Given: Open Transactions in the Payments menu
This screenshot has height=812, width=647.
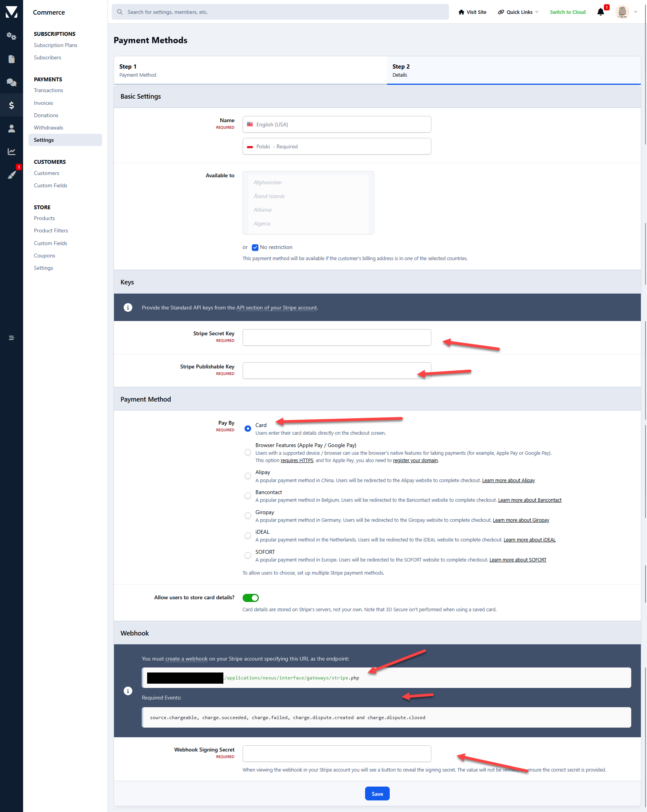Looking at the screenshot, I should point(49,90).
